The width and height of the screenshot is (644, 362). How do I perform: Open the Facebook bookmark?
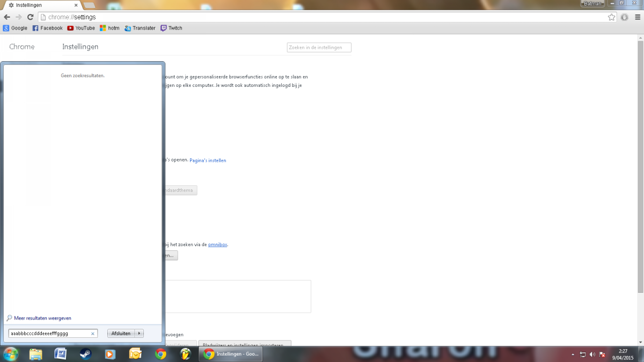click(48, 28)
